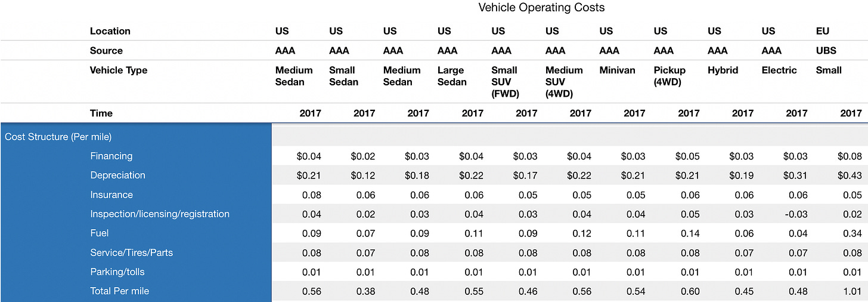The width and height of the screenshot is (868, 302).
Task: Select the Location row header
Action: pos(110,31)
